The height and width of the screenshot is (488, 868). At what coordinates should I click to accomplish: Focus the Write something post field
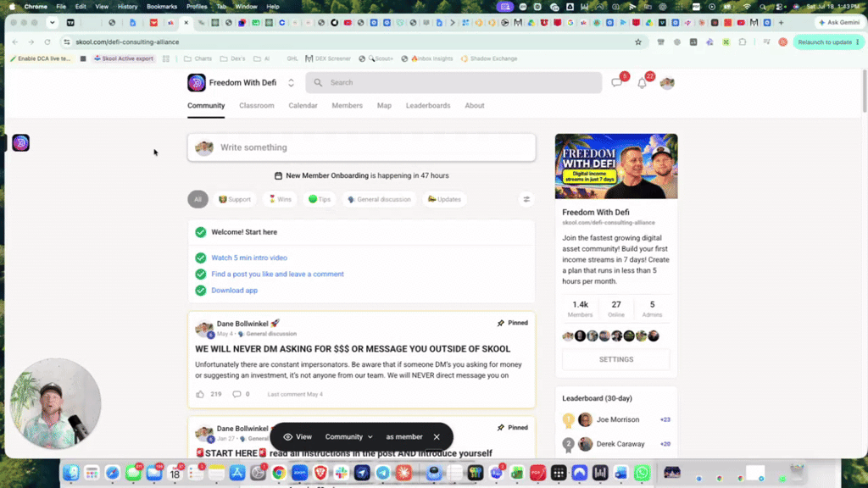pos(361,147)
